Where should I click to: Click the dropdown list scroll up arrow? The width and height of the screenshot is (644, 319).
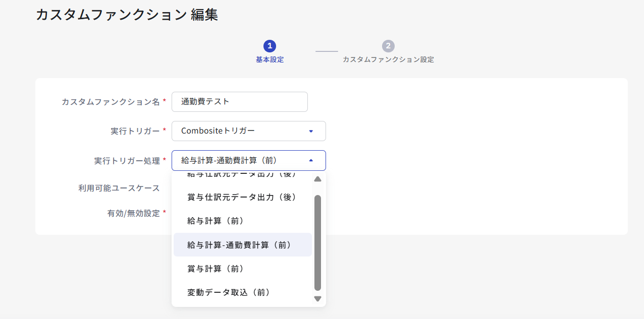(317, 179)
